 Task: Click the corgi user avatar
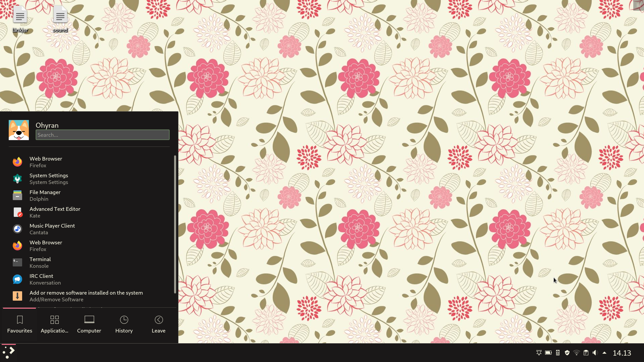19,130
